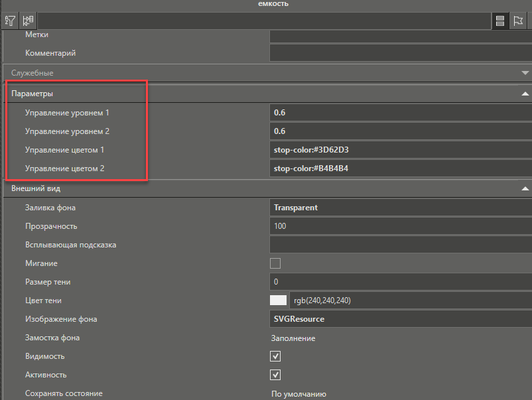Open the Замостка фона value Заполнение

[293, 338]
